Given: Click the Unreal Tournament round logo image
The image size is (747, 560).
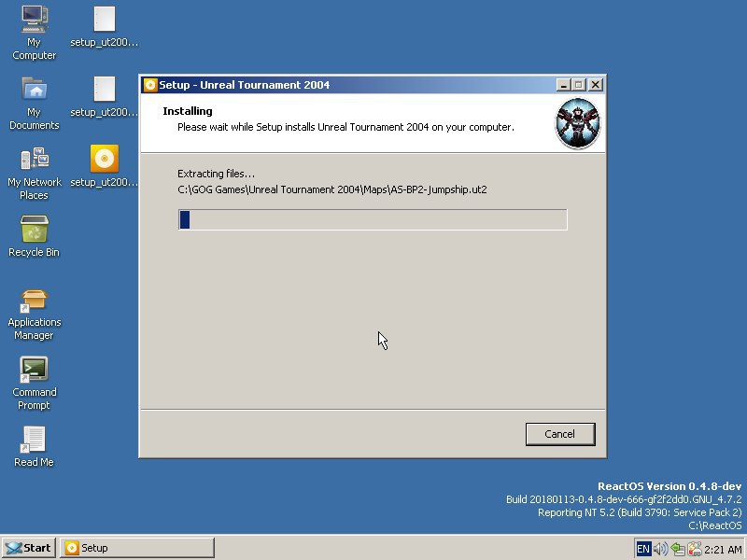Looking at the screenshot, I should 577,123.
